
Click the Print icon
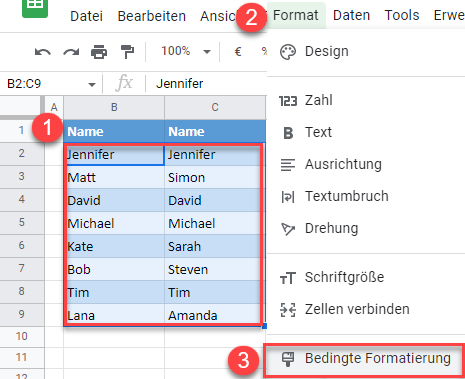point(99,52)
